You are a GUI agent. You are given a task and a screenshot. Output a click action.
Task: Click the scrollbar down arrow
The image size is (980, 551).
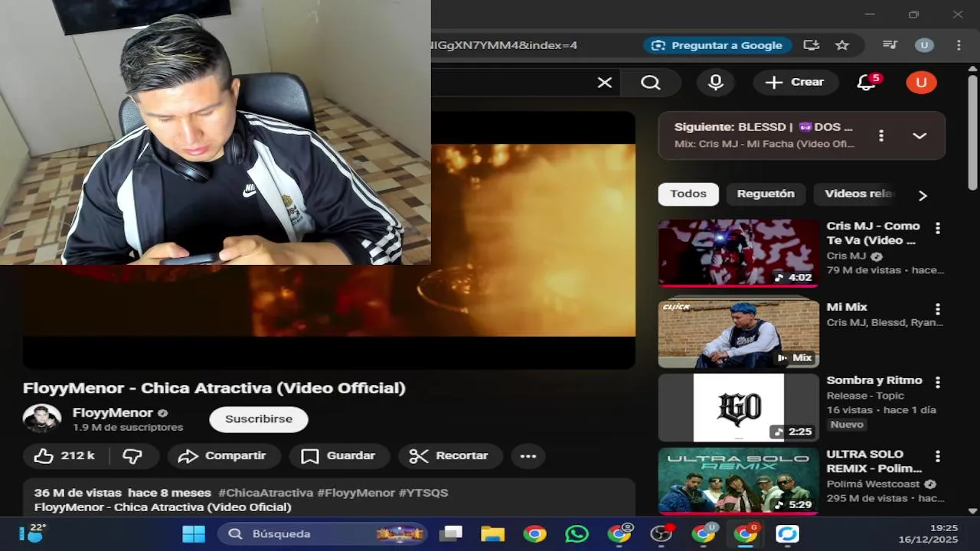(x=972, y=511)
